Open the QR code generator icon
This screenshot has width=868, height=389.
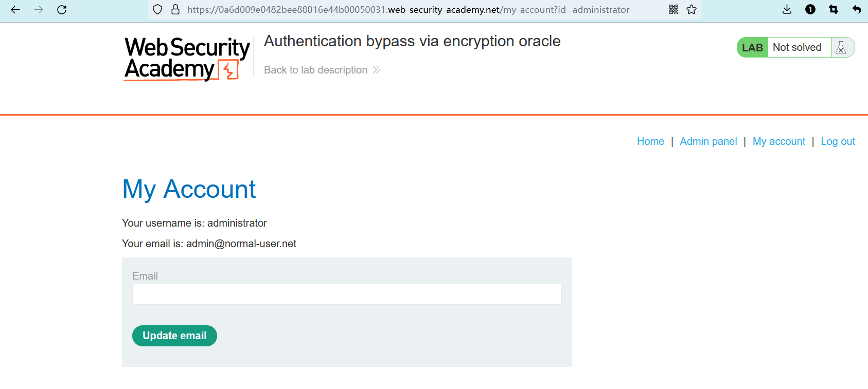tap(674, 10)
